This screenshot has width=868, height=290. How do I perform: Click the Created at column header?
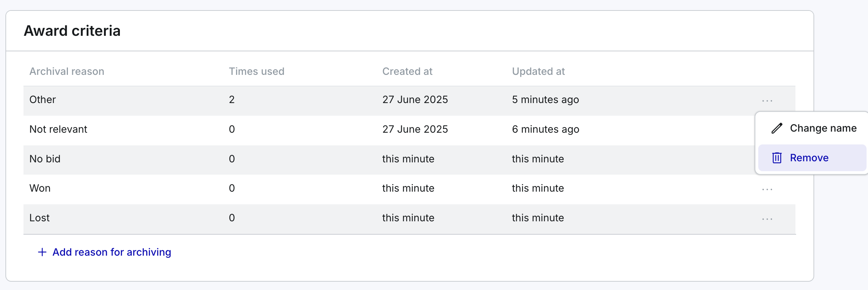click(x=407, y=71)
